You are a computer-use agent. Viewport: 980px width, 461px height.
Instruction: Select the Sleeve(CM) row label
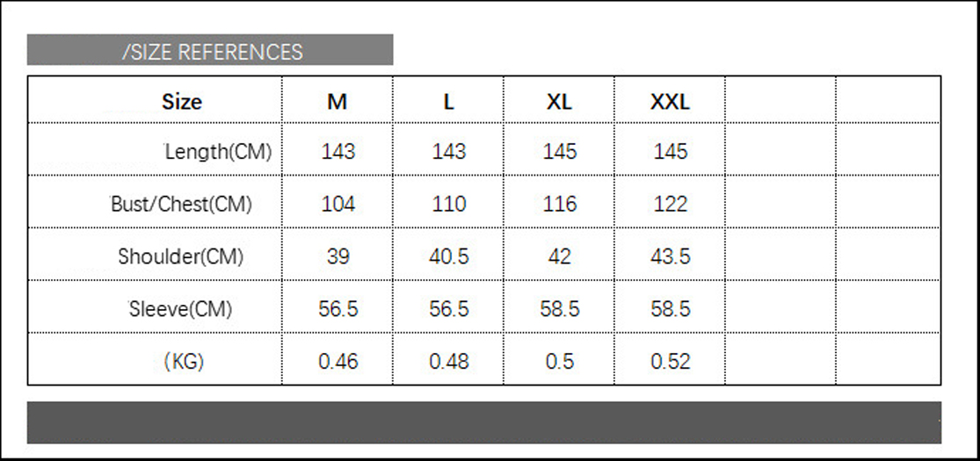pyautogui.click(x=181, y=309)
